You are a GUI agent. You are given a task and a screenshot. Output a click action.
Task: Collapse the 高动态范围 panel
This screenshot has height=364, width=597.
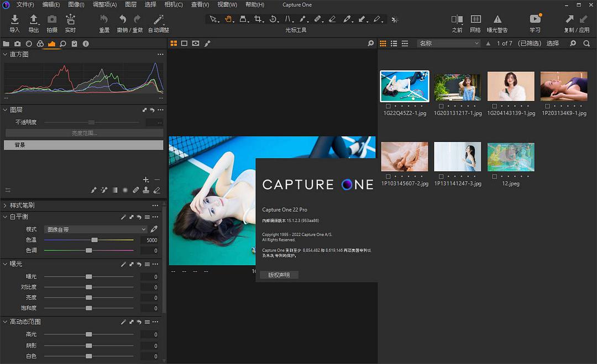click(x=5, y=322)
